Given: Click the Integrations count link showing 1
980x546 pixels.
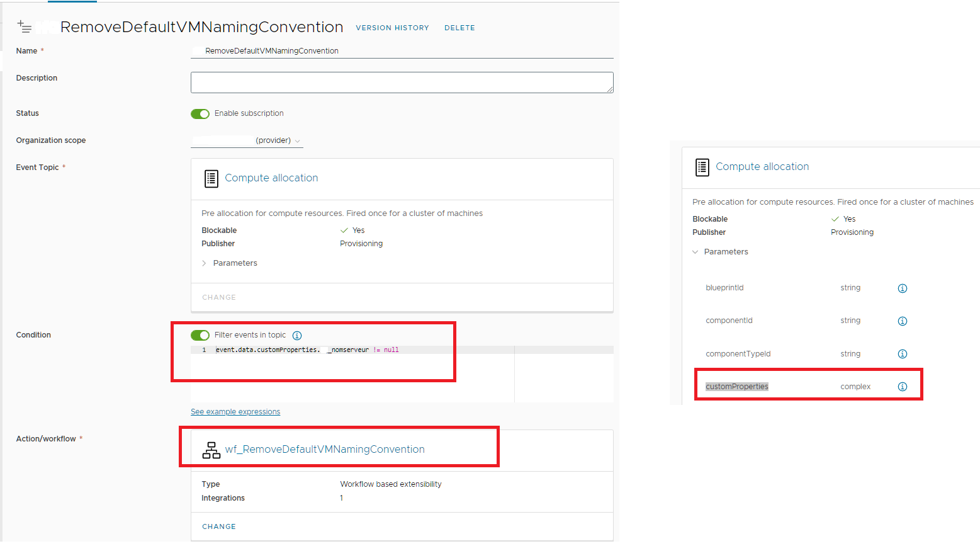Looking at the screenshot, I should pyautogui.click(x=341, y=498).
